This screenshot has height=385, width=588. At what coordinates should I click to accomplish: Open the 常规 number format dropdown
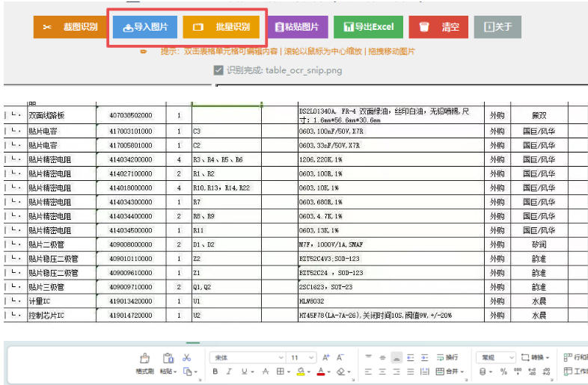click(x=496, y=357)
